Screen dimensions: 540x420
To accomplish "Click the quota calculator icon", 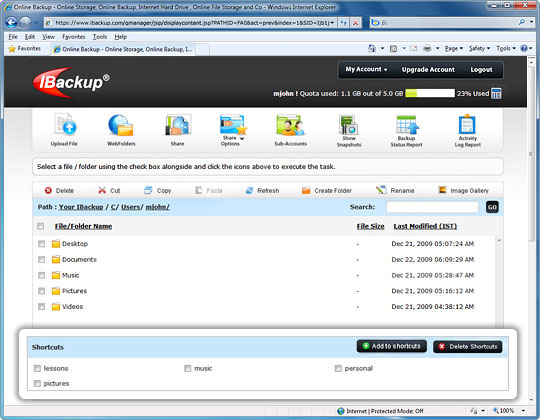I will pos(496,93).
